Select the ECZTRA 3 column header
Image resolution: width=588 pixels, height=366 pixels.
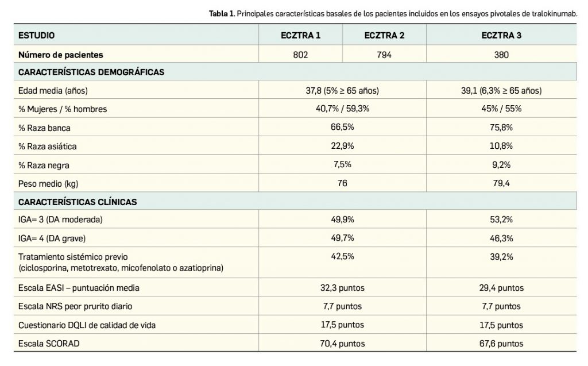501,36
